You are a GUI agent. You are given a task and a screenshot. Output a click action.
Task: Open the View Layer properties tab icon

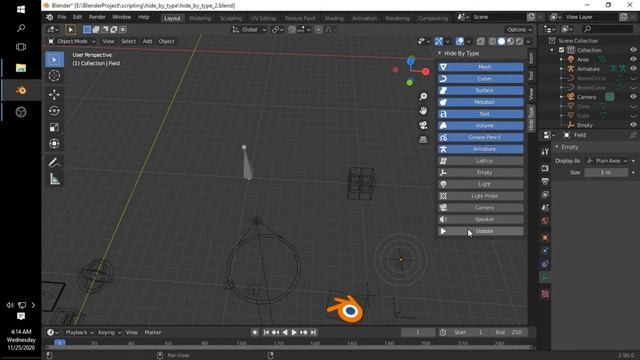[545, 195]
